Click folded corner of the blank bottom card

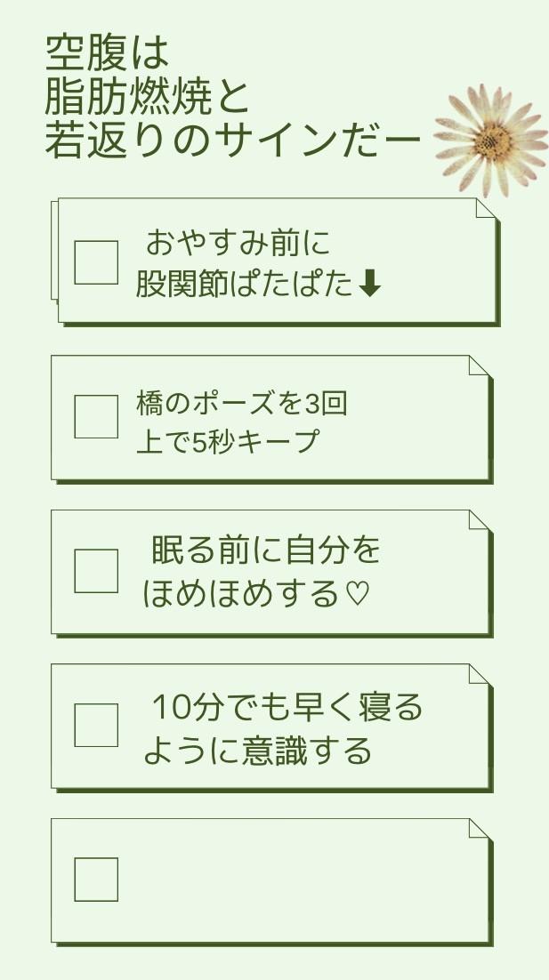click(x=479, y=829)
